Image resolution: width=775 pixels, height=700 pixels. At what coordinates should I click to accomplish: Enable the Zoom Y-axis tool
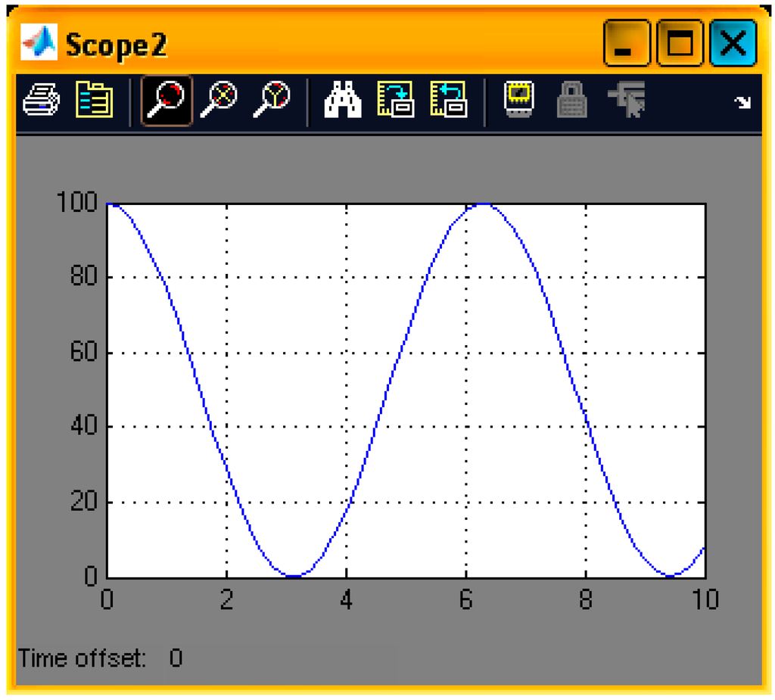271,100
